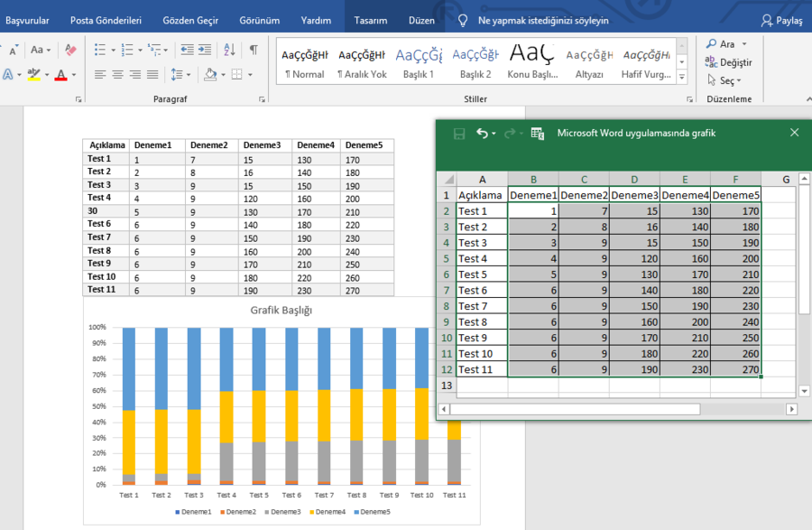Toggle the paragraph marks icon
The height and width of the screenshot is (530, 812).
point(254,50)
